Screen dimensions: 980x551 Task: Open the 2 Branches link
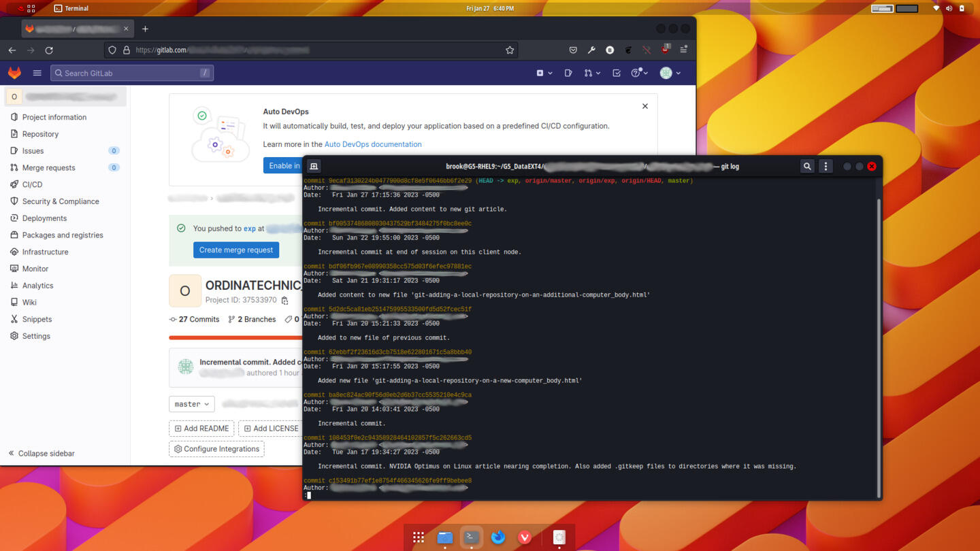[x=252, y=319]
